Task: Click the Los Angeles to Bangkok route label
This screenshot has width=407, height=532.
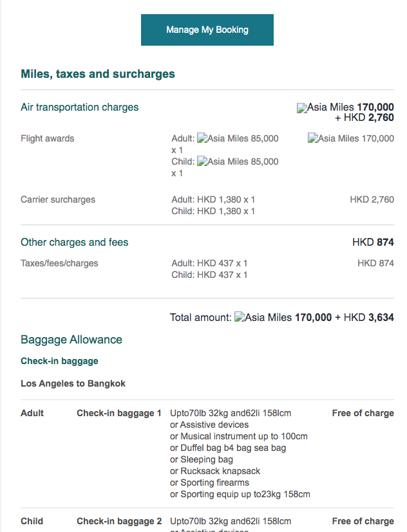Action: pyautogui.click(x=73, y=383)
